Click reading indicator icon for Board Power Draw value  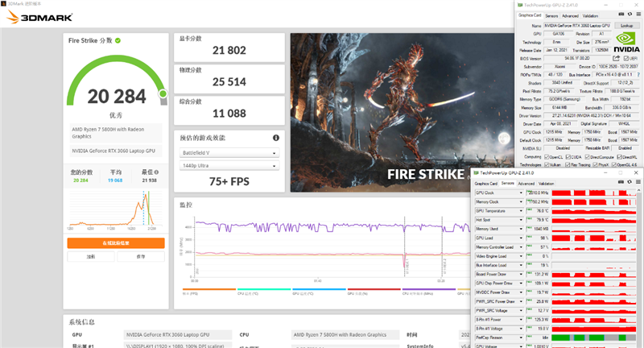[530, 273]
